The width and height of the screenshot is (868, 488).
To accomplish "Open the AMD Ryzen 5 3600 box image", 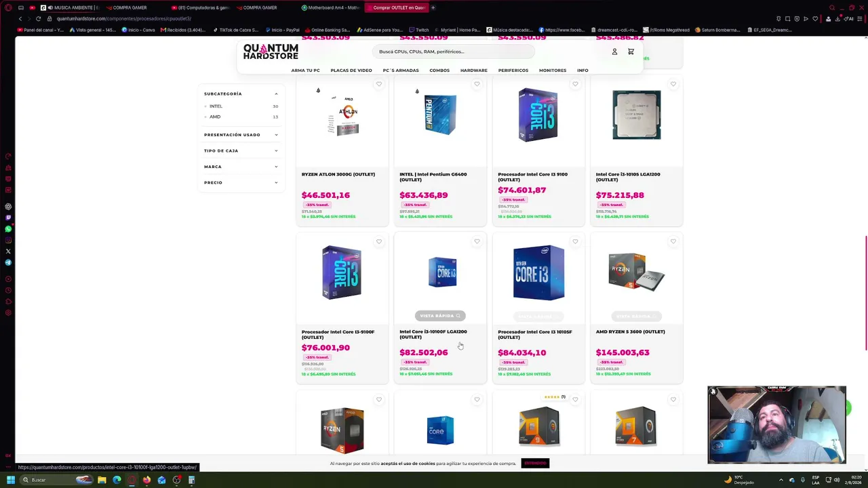I will click(x=636, y=272).
